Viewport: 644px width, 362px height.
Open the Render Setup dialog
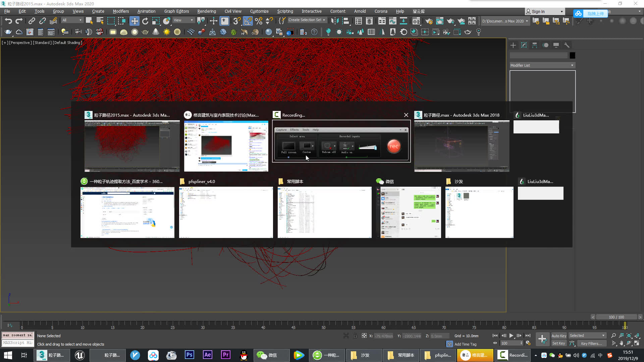[429, 21]
